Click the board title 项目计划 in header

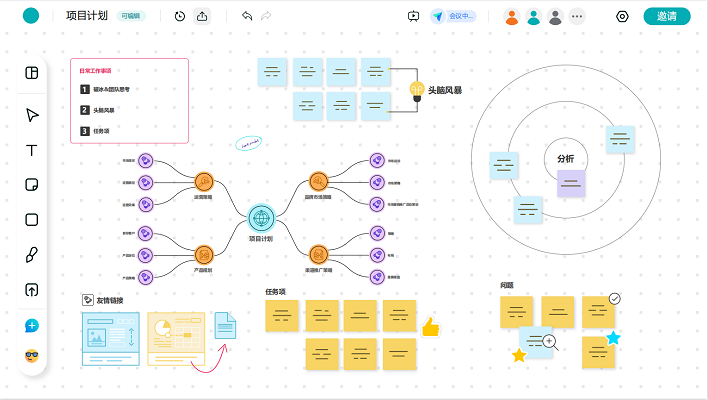[x=87, y=16]
